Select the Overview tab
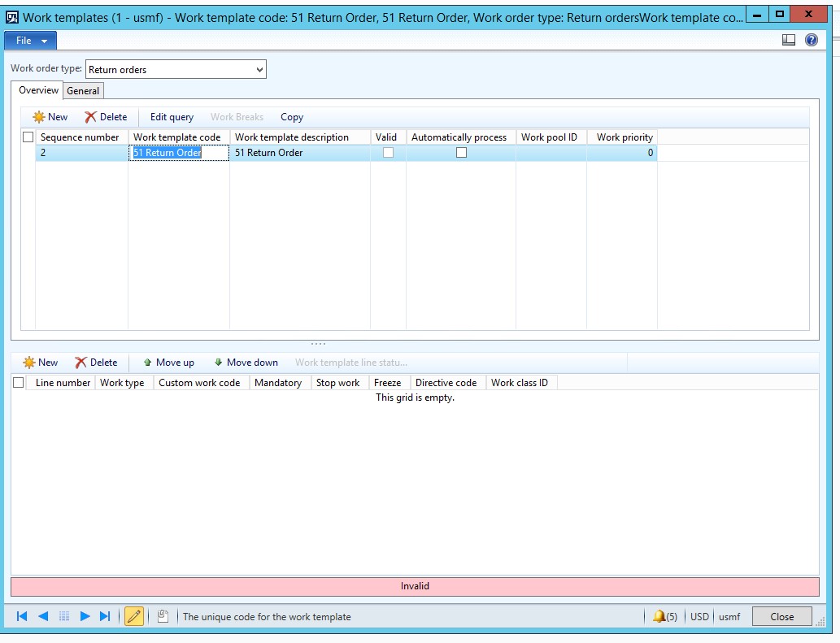Viewport: 840px width, 643px height. [x=37, y=90]
